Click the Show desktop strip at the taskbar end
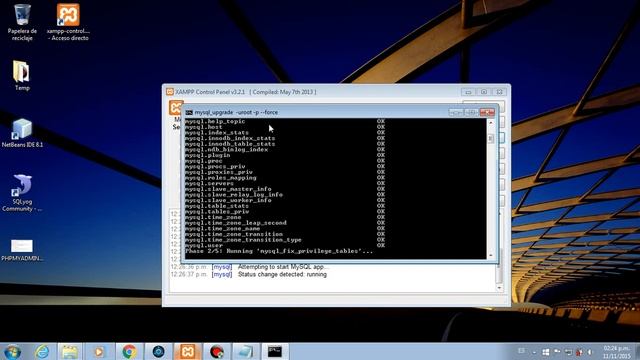 [x=637, y=351]
